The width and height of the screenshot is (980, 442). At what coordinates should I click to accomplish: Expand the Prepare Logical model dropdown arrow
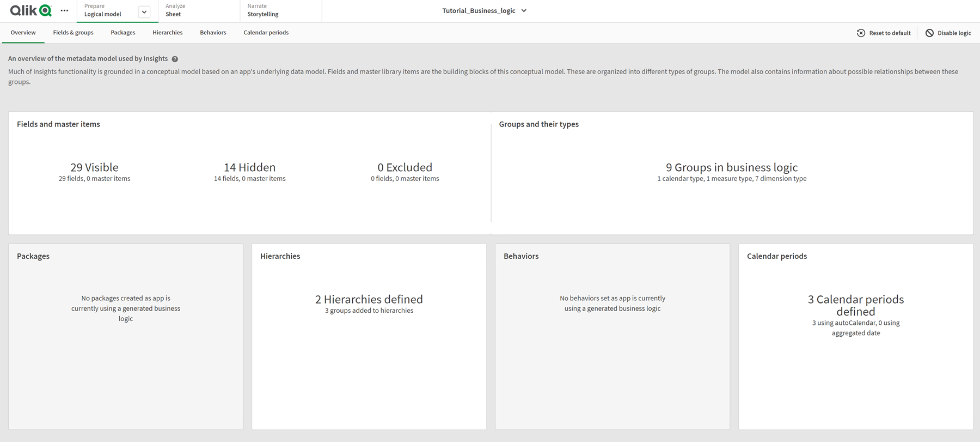[144, 12]
